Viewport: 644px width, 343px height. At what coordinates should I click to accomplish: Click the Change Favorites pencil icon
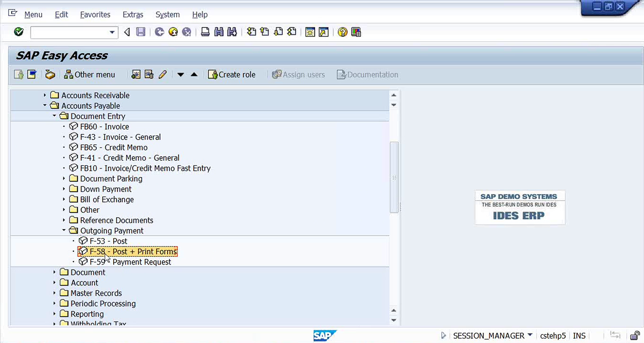coord(162,74)
